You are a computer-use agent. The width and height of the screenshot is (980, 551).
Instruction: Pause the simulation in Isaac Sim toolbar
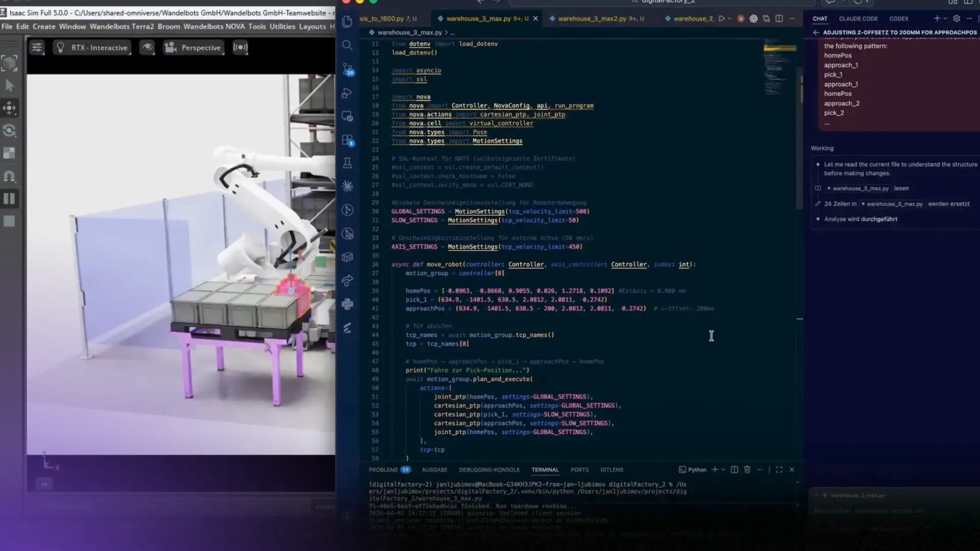[x=9, y=198]
